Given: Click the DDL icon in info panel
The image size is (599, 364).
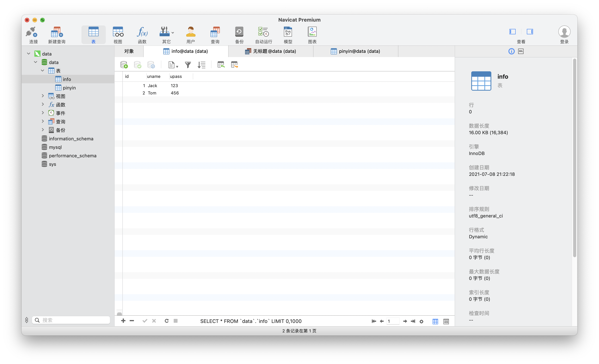Looking at the screenshot, I should [x=521, y=51].
